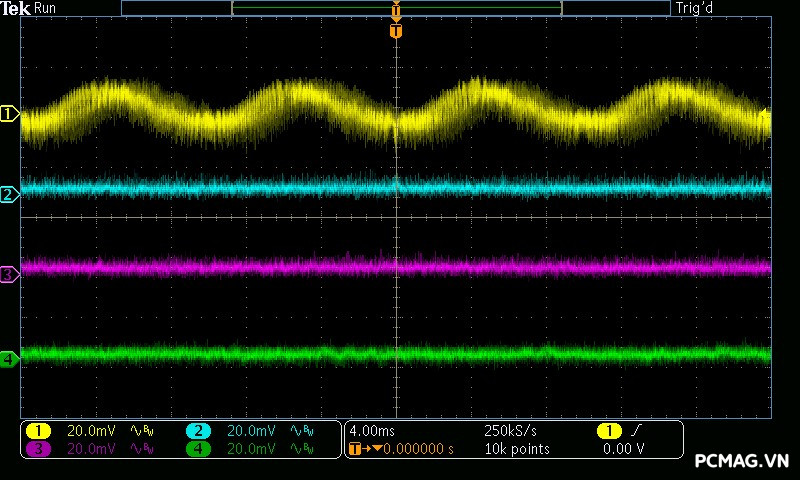
Task: Select the magenta channel 3 badge in readout
Action: point(38,449)
